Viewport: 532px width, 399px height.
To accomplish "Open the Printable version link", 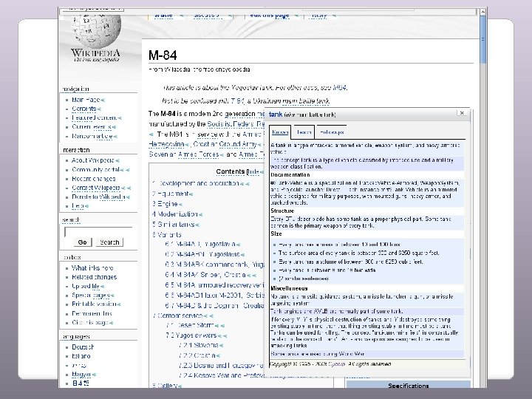I will pos(94,304).
